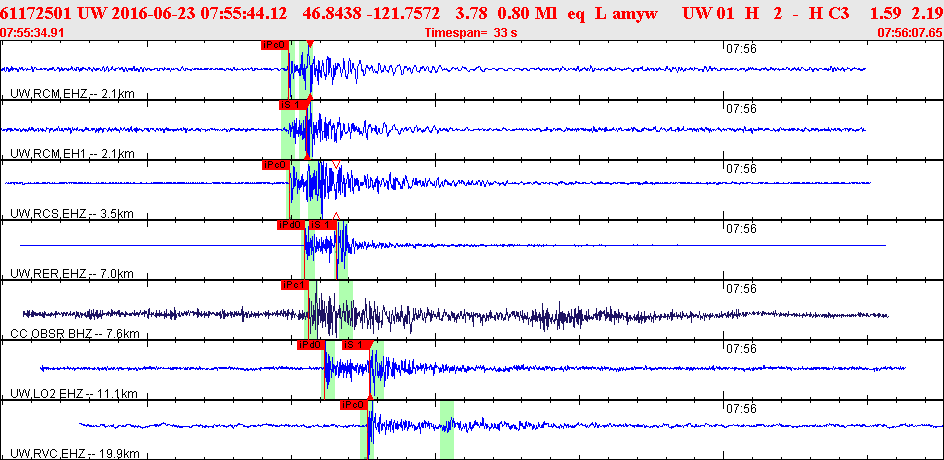Click the open red triangle atop RCS EHZ trace
The height and width of the screenshot is (460, 944).
(x=336, y=164)
